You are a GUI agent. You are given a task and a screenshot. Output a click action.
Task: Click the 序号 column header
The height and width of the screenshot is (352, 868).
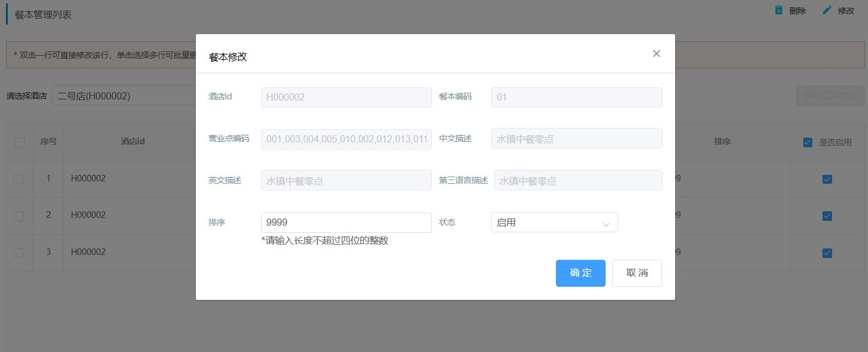point(49,142)
